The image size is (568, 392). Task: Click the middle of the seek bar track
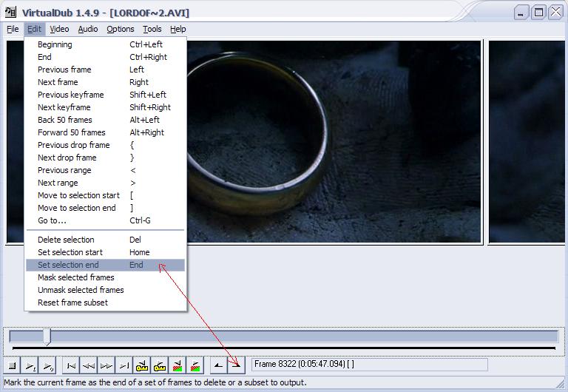click(284, 337)
